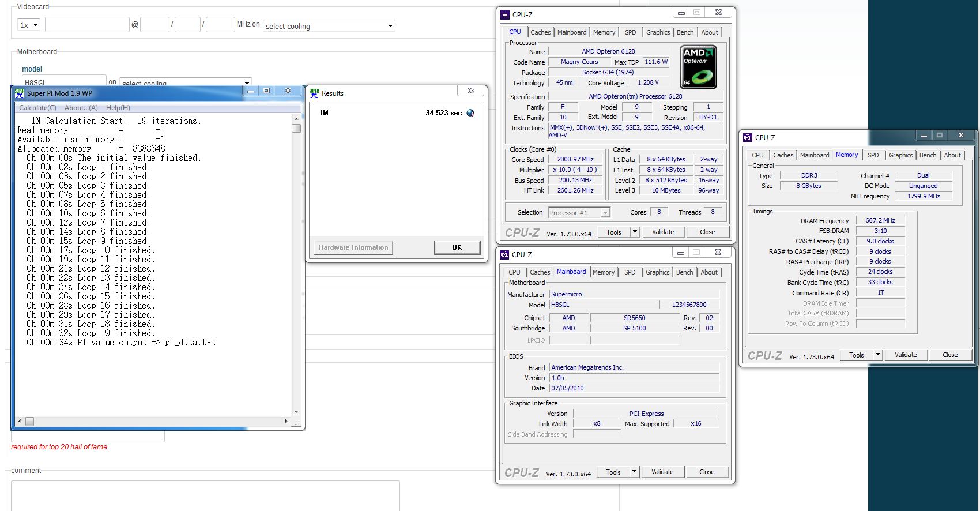Open the Tools dropdown arrow in the CPU-Z CPU window
Viewport: 980px width, 511px height.
tap(635, 232)
